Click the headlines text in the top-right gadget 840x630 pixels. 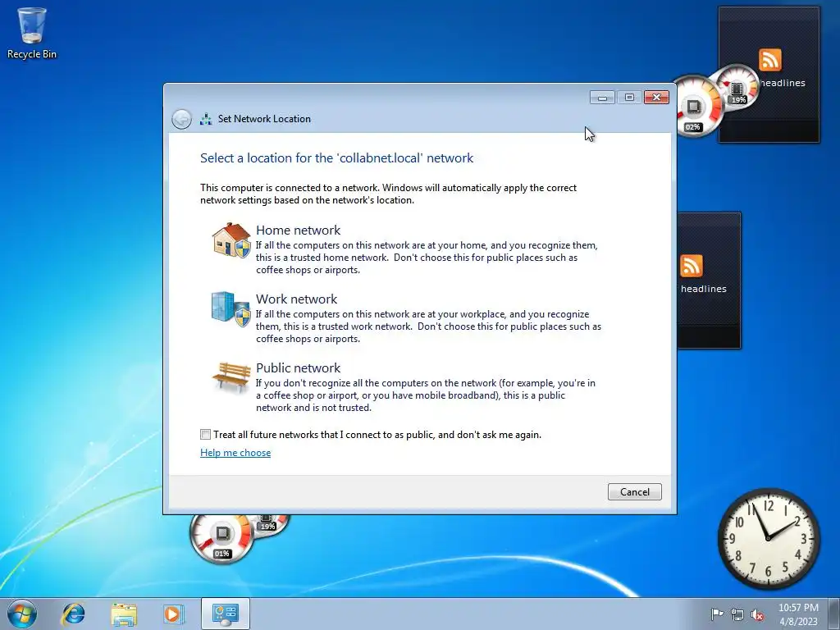pos(783,83)
